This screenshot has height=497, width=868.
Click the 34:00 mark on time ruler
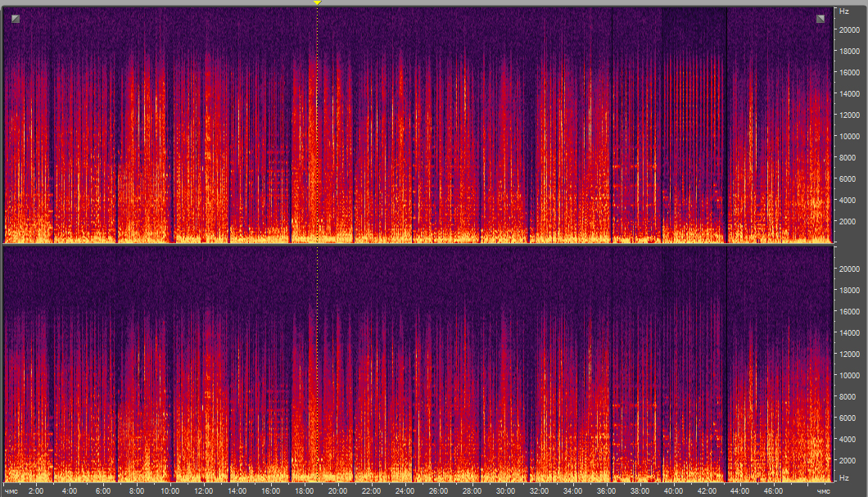[572, 491]
